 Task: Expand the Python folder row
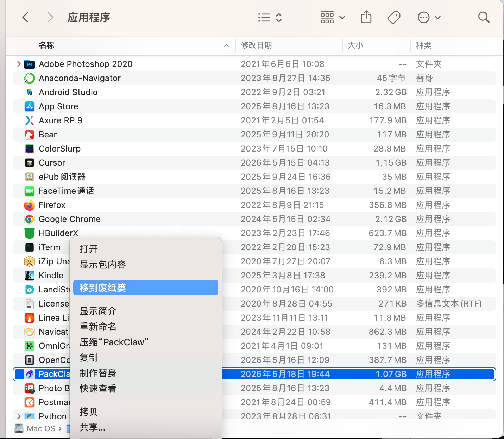coord(19,416)
